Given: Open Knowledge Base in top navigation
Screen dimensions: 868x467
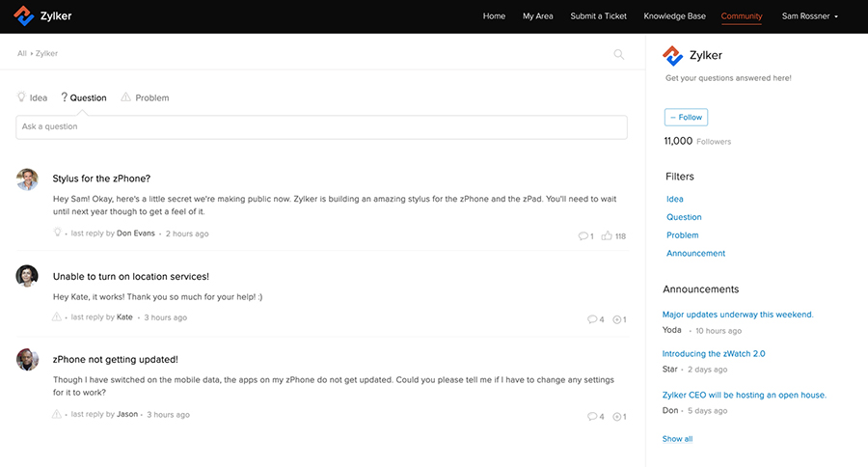Looking at the screenshot, I should 674,16.
